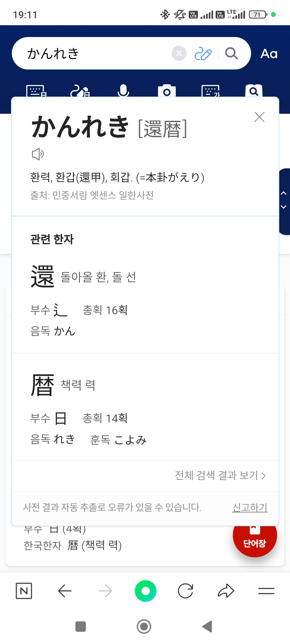
Task: Reload the page with refresh icon
Action: click(x=186, y=591)
